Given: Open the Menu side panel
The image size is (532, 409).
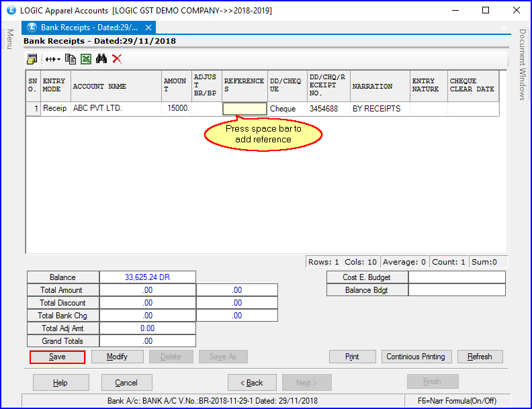Looking at the screenshot, I should click(x=10, y=39).
